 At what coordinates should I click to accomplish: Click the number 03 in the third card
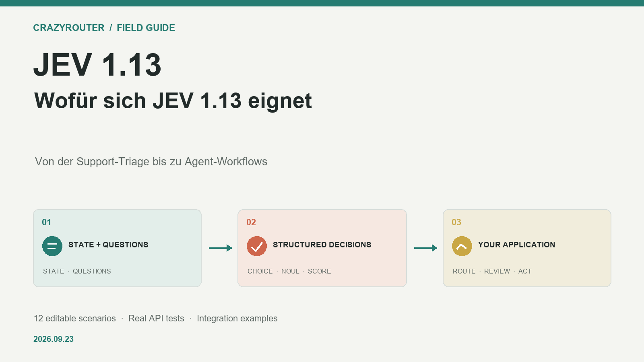point(456,222)
